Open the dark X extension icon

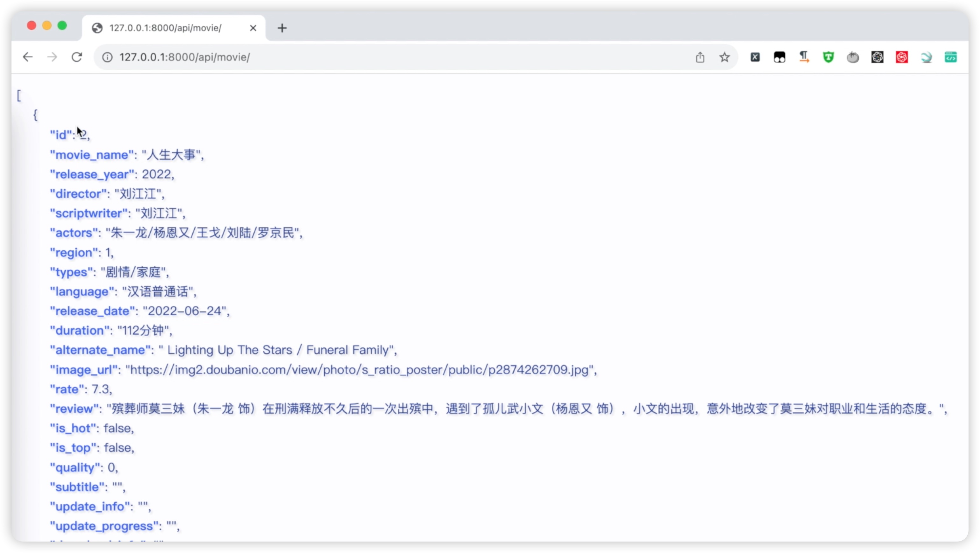(755, 57)
